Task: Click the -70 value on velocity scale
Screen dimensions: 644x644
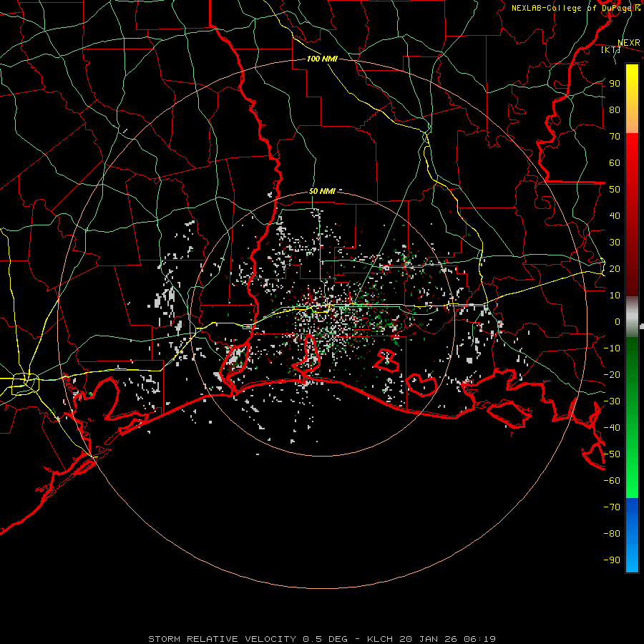Action: pos(612,507)
